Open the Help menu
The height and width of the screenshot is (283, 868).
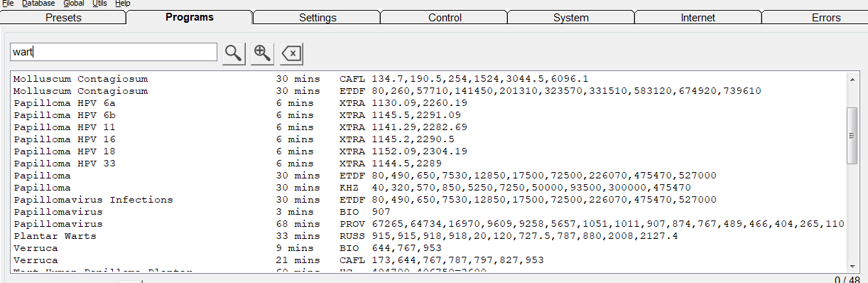tap(123, 4)
